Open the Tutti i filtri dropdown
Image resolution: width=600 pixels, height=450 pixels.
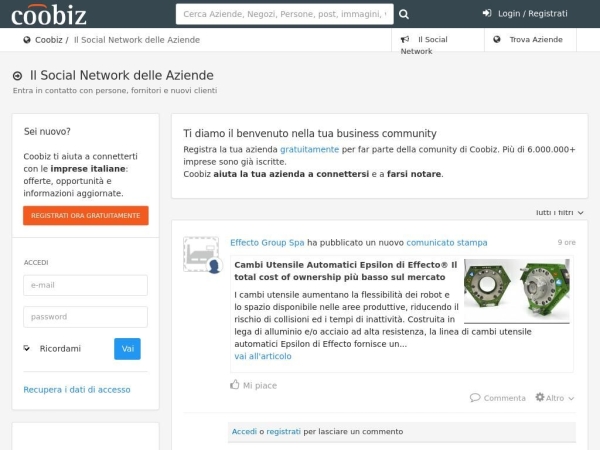click(x=559, y=212)
